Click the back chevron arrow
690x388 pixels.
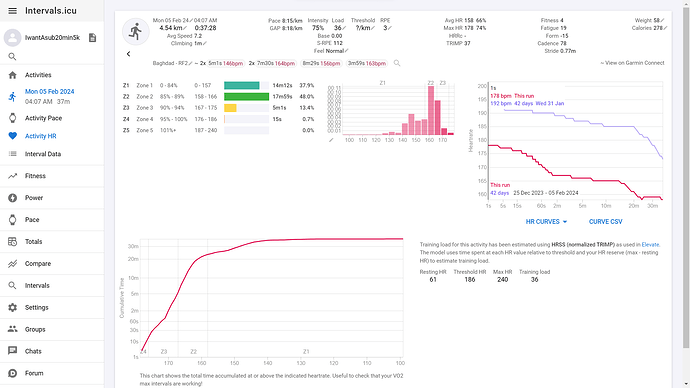click(x=128, y=54)
